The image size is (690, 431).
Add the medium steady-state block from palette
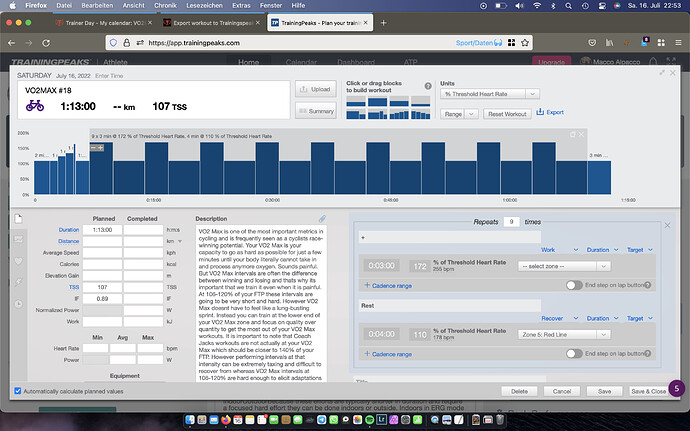pos(399,101)
